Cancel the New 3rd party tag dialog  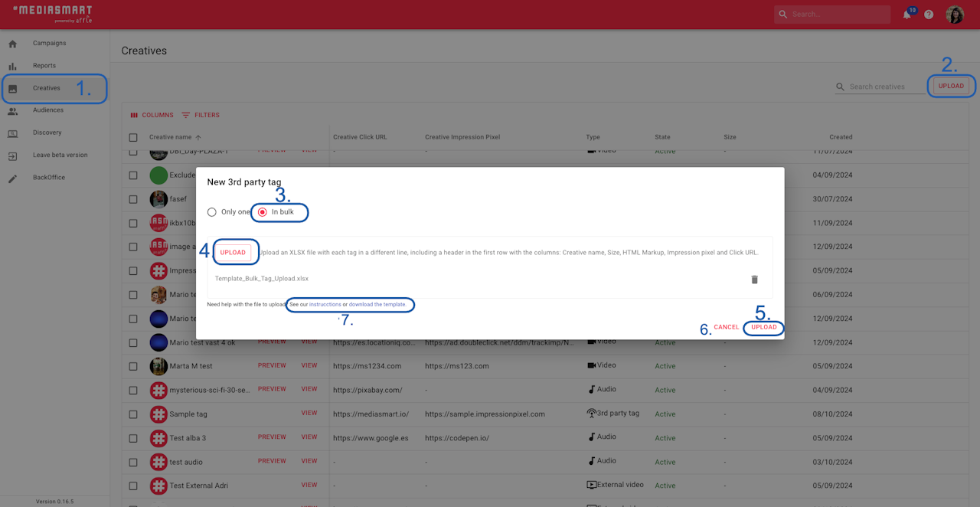pos(727,327)
